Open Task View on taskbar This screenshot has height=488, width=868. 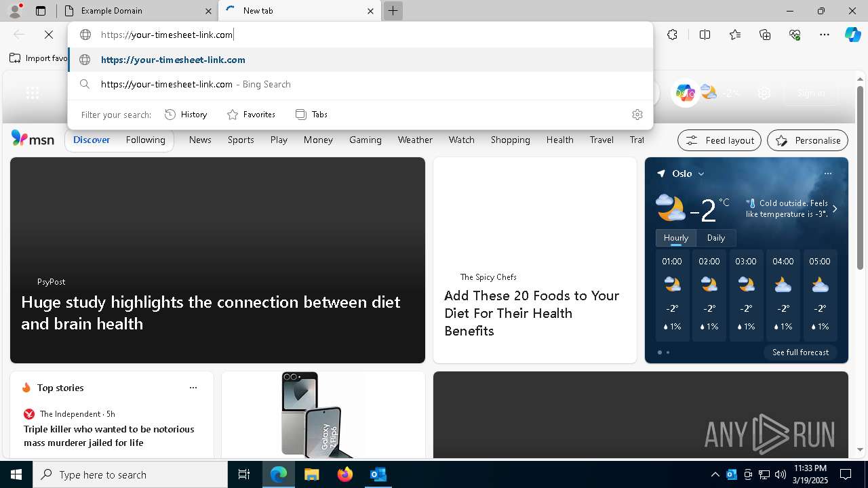[244, 474]
